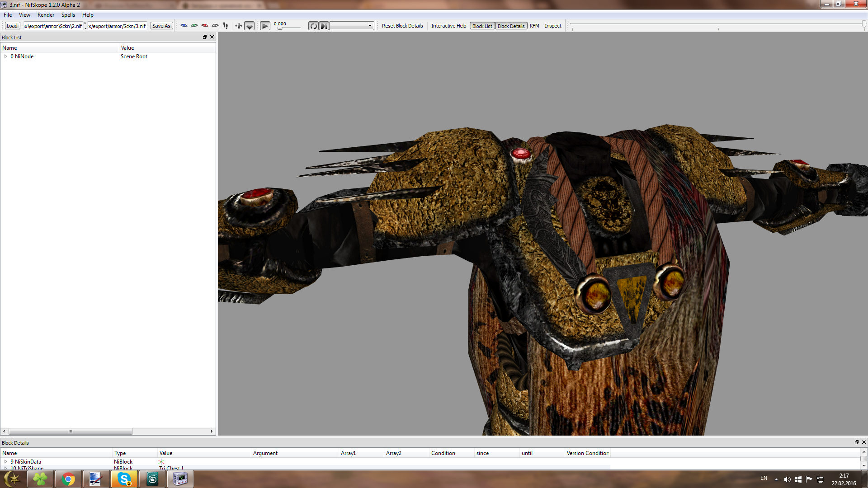Open the Action Center flag icon

809,479
